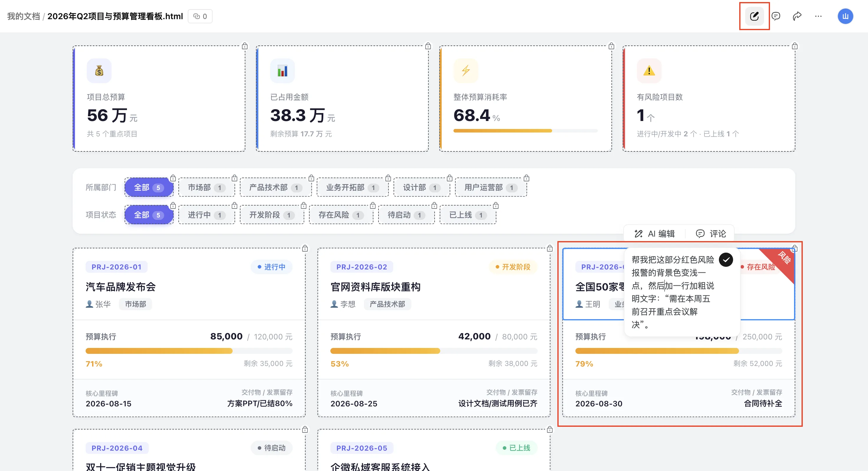Screen dimensions: 868x471
Task: Filter projects by 已上线 status
Action: [468, 215]
